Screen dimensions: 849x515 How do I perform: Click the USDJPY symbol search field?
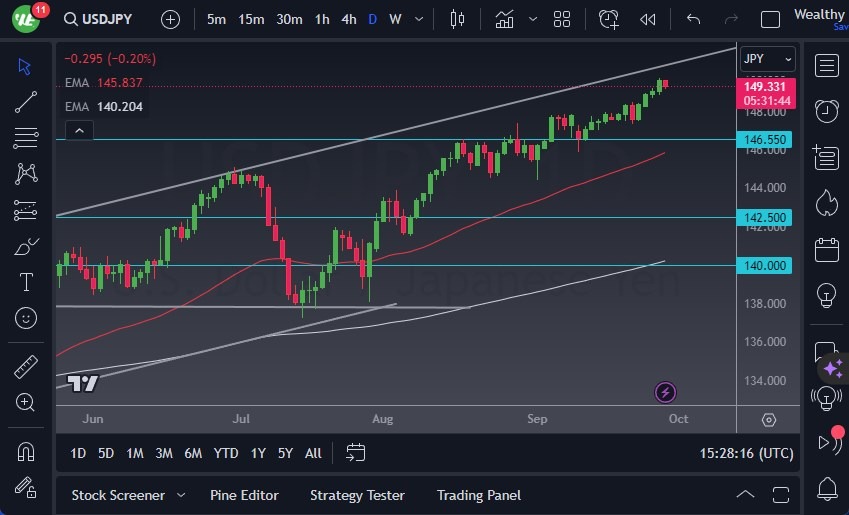[105, 19]
